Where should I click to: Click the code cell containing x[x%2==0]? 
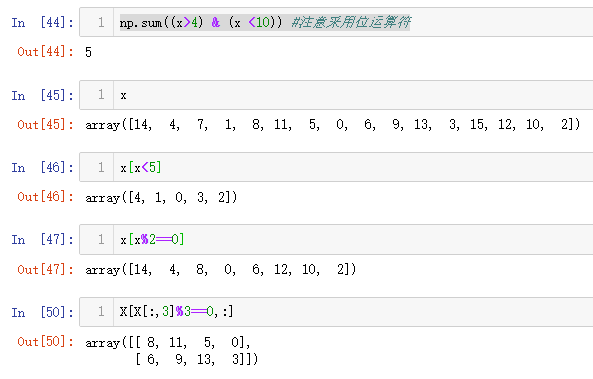coord(336,239)
